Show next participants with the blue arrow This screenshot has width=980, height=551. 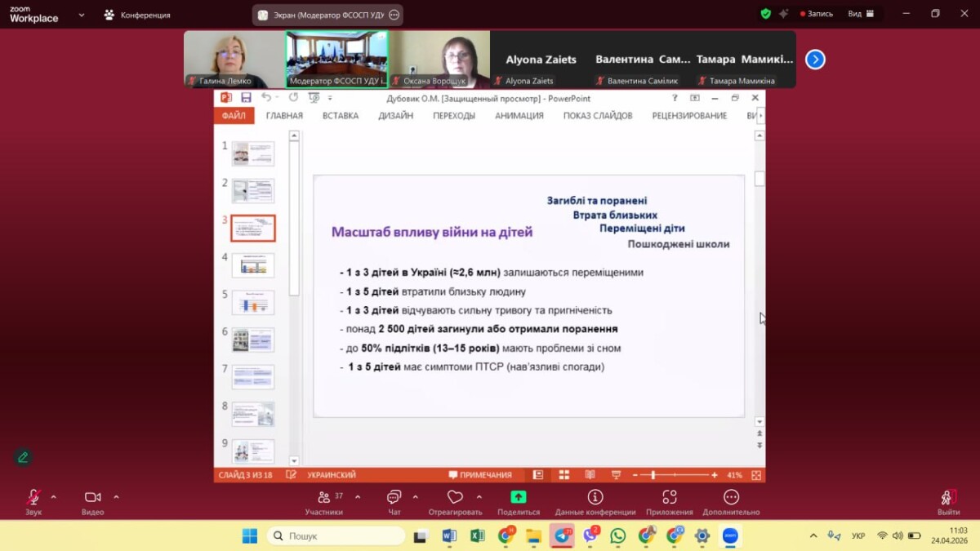point(815,60)
